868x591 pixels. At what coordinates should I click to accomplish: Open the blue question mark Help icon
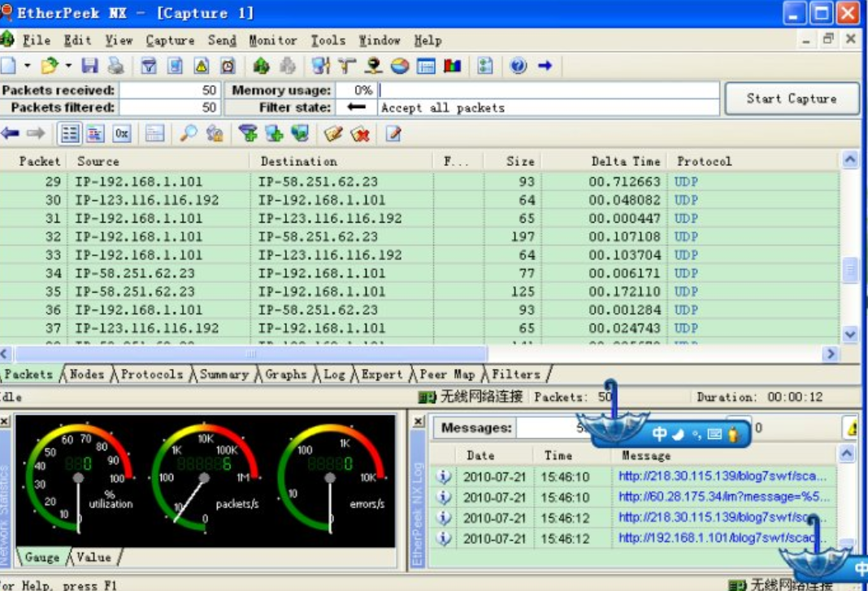point(519,66)
